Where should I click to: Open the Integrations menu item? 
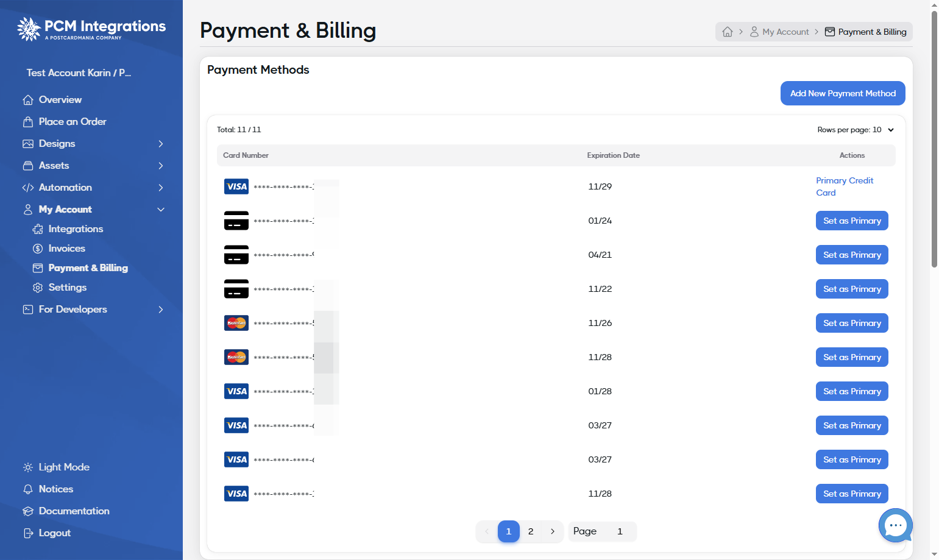pyautogui.click(x=76, y=229)
